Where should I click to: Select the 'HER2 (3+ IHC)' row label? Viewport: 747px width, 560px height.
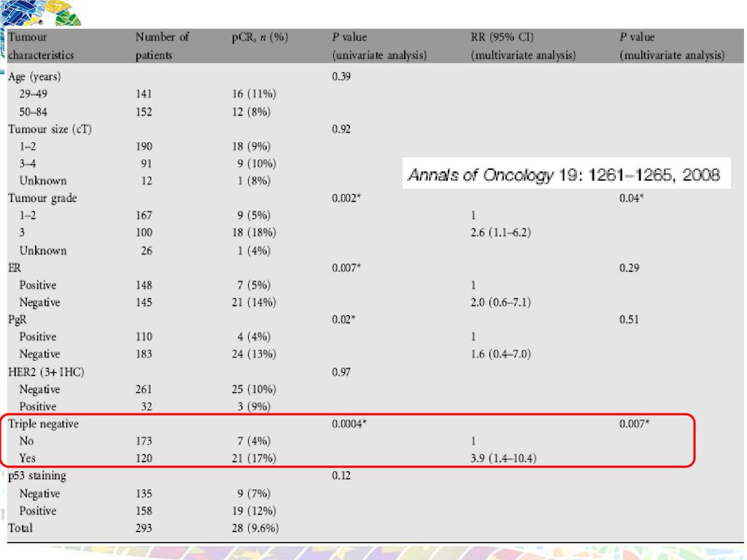(46, 372)
